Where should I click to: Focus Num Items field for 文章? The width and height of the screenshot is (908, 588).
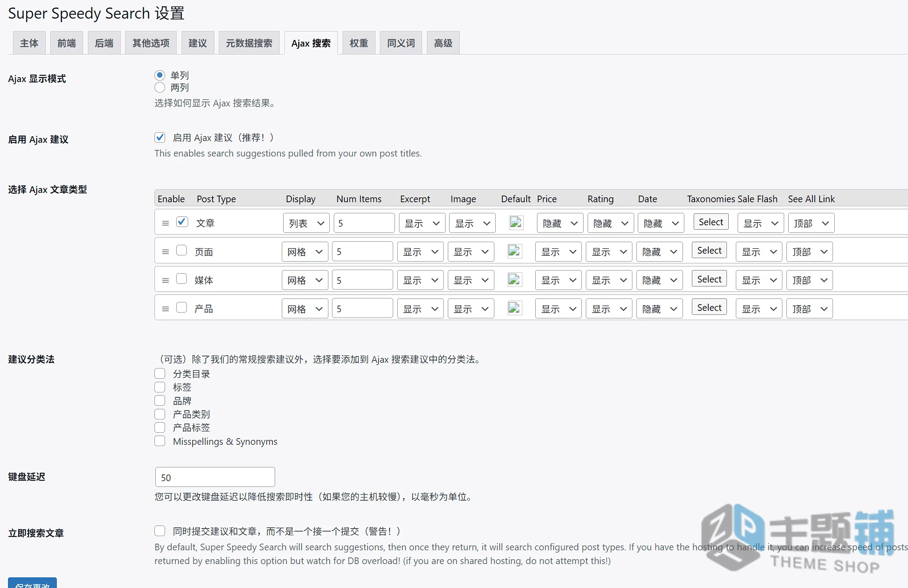(x=364, y=223)
